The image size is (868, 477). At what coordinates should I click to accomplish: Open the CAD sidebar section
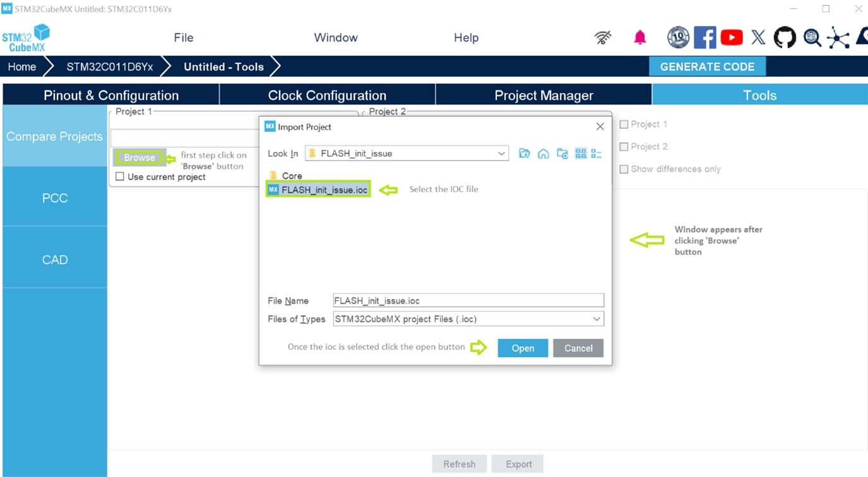[x=55, y=259]
